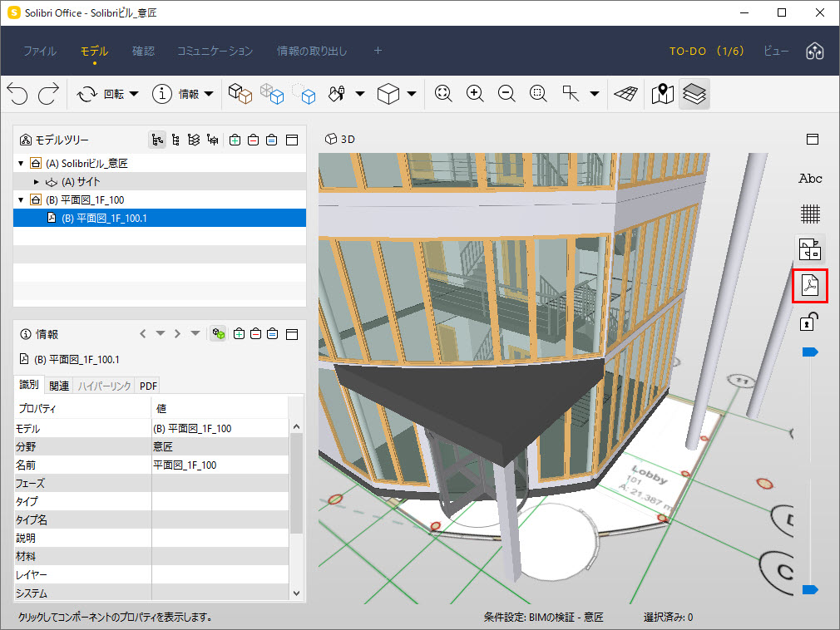
Task: Toggle the layers view button in toolbar
Action: click(694, 94)
